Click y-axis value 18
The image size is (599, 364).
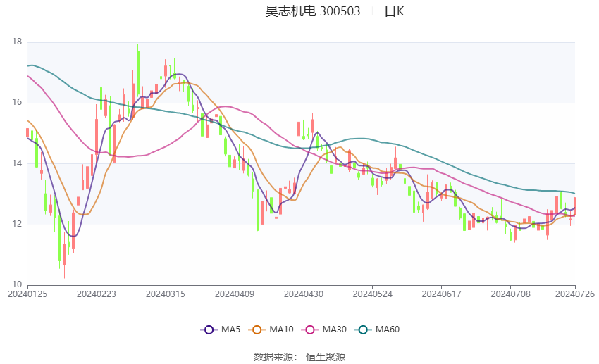17,42
